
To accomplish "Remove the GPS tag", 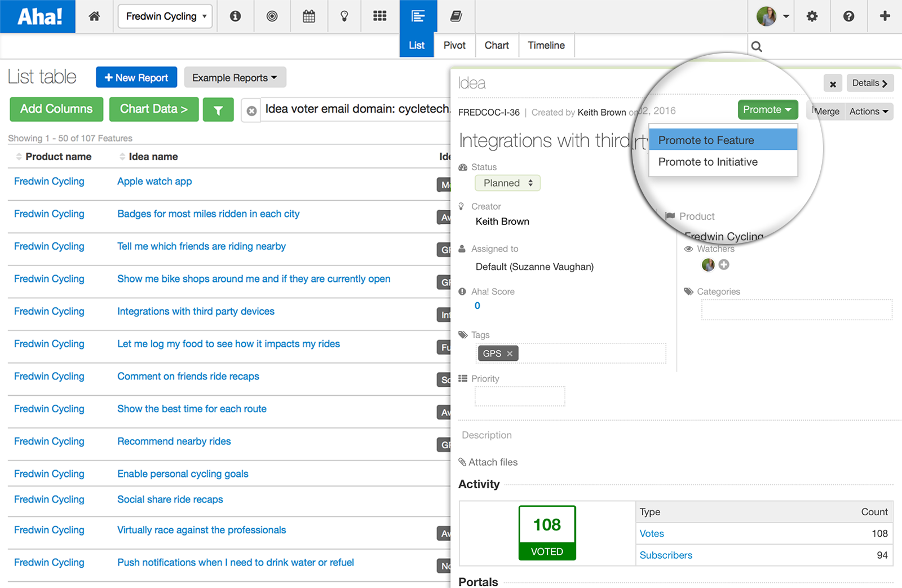I will coord(509,353).
